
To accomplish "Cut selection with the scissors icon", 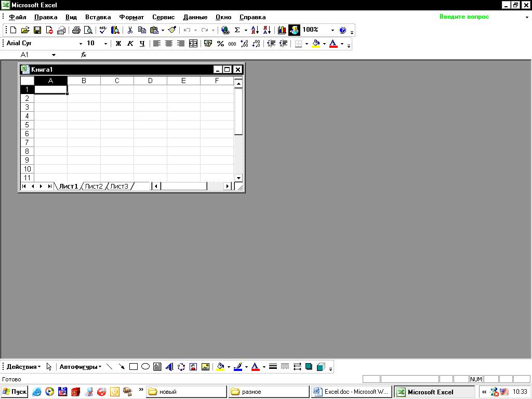I will [x=130, y=30].
